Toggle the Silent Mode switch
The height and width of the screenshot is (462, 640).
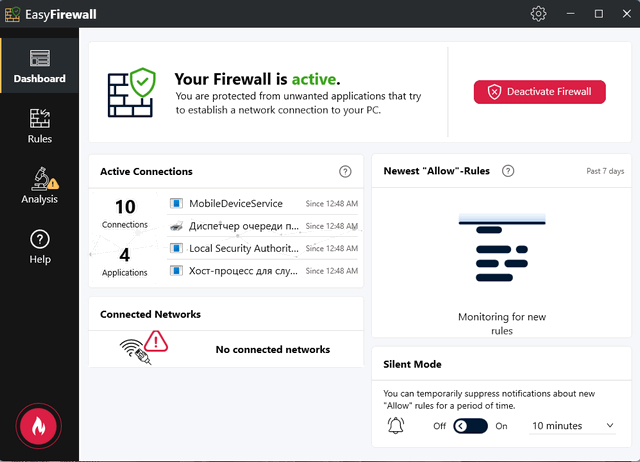[470, 426]
